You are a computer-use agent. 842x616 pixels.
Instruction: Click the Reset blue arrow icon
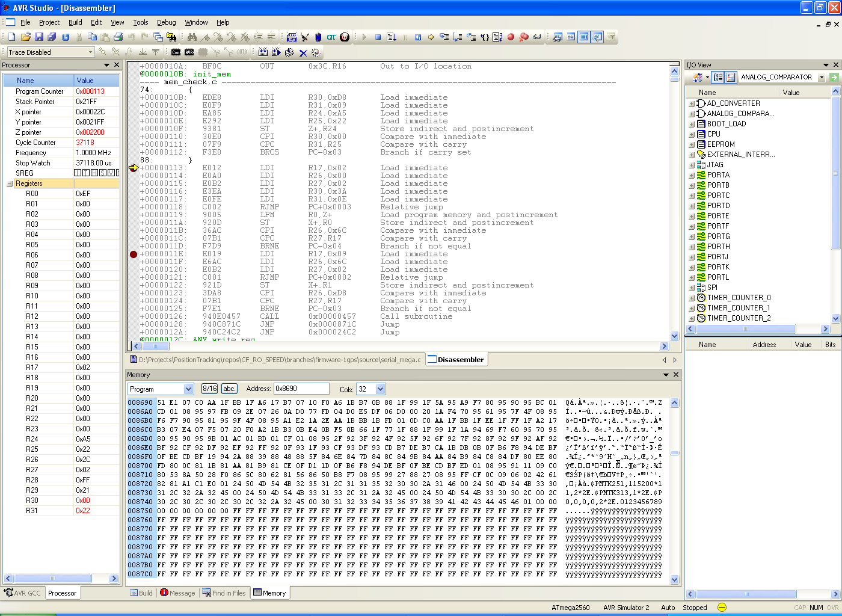[418, 37]
